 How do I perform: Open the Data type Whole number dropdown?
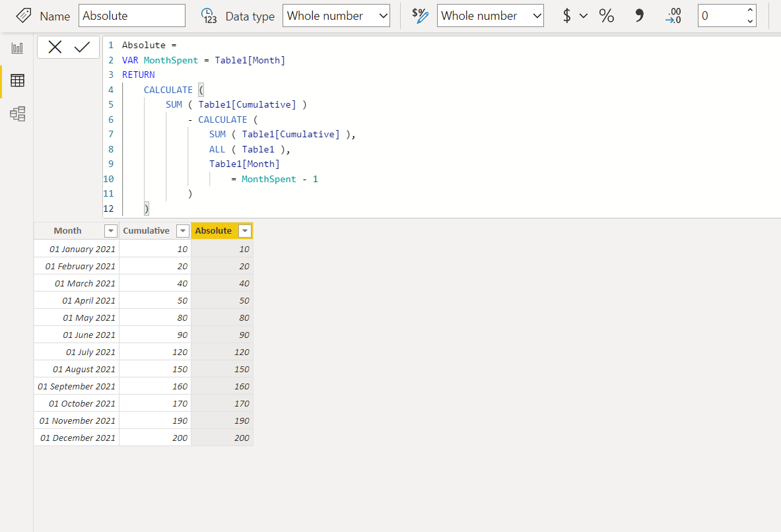(x=336, y=15)
